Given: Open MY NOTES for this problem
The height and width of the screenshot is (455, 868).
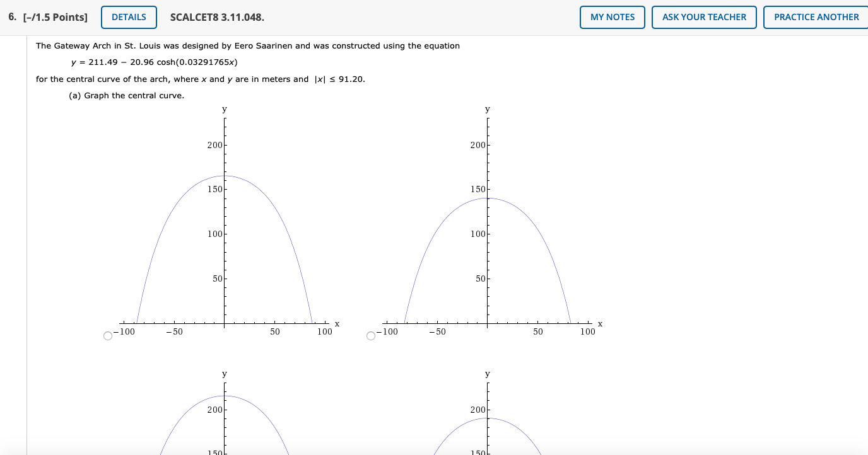Looking at the screenshot, I should (611, 17).
